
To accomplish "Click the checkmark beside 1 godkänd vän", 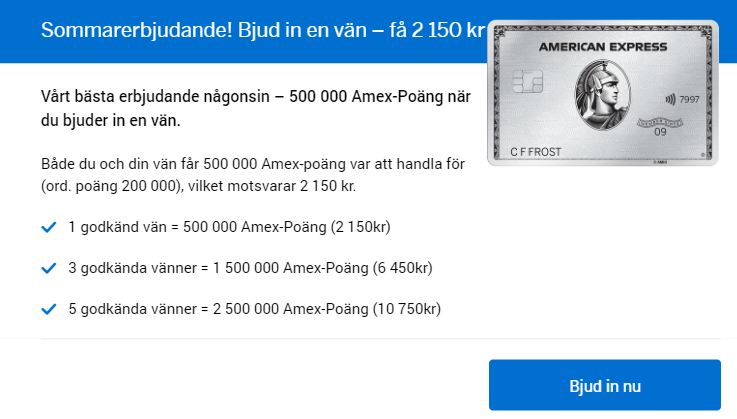I will (x=48, y=228).
